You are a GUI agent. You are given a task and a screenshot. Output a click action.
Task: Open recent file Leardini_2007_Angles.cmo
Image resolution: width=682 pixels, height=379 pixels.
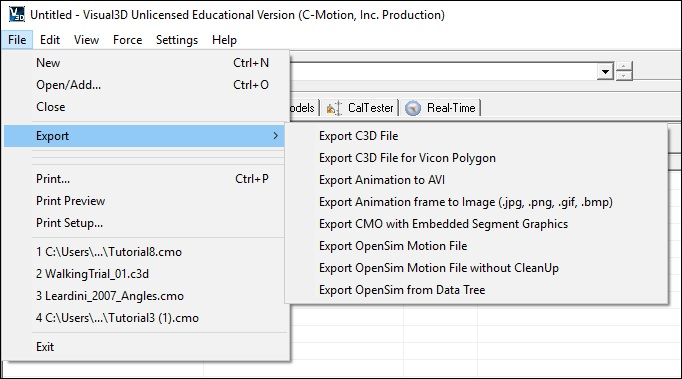click(x=146, y=296)
